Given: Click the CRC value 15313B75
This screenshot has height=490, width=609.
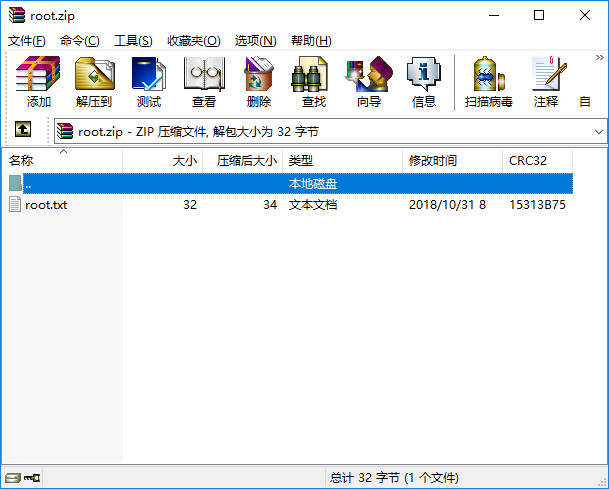Looking at the screenshot, I should tap(537, 205).
